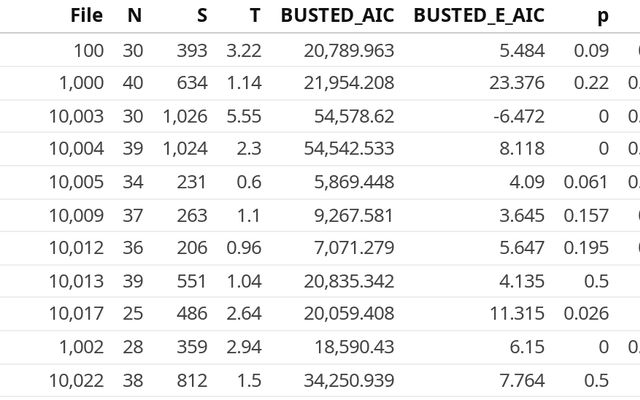Sort by BUSTED_AIC column header
640x400 pixels.
[x=338, y=15]
